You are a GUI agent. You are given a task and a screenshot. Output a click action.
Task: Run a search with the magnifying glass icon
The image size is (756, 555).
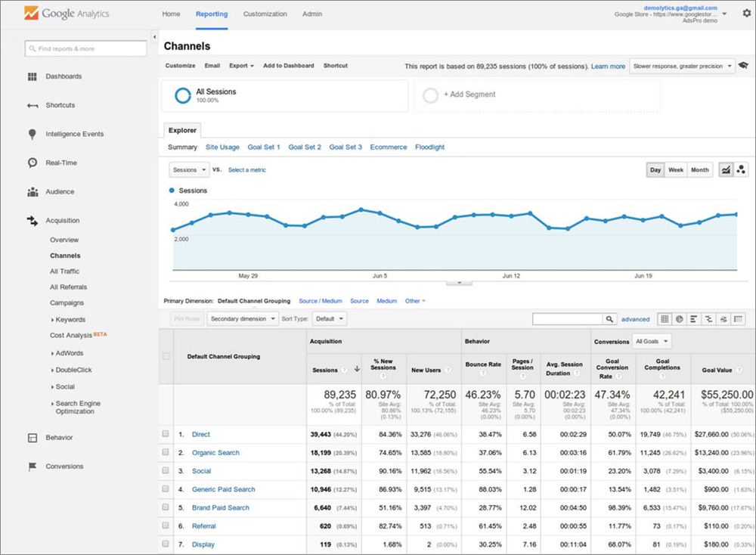(609, 318)
